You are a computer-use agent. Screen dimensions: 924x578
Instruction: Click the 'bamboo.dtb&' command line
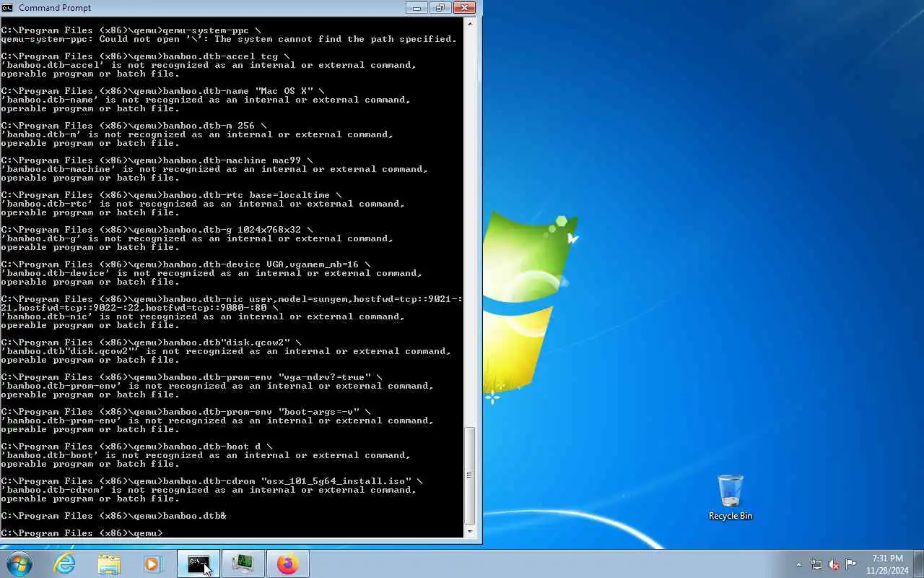coord(113,516)
